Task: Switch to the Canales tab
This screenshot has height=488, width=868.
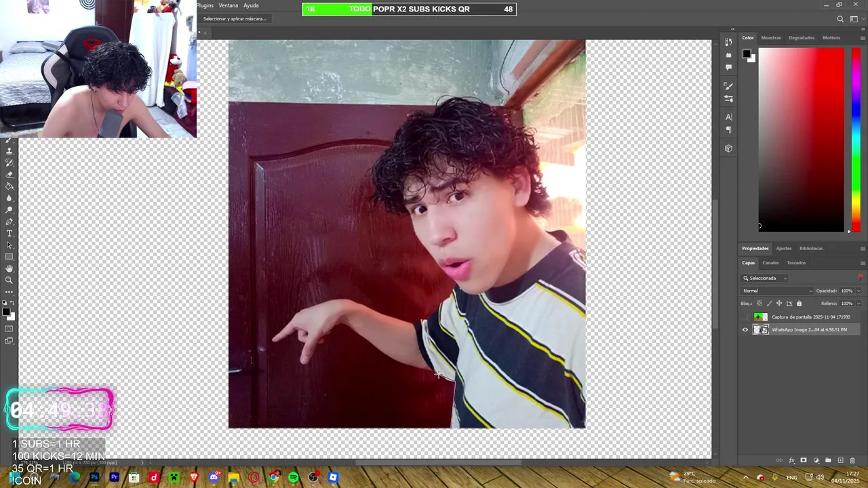Action: pos(770,263)
